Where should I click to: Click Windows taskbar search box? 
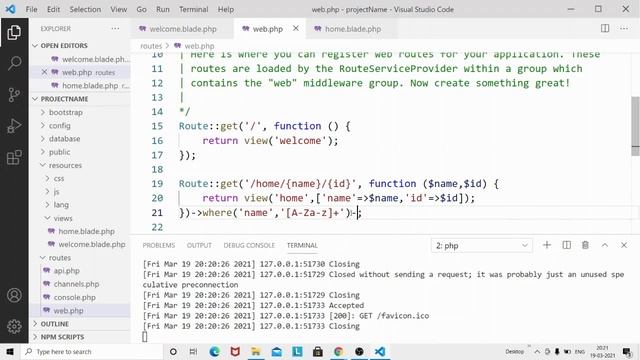coord(92,351)
